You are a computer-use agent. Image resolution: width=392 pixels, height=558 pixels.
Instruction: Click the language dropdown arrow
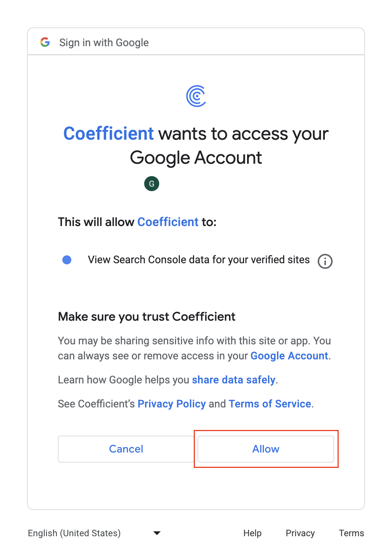157,533
